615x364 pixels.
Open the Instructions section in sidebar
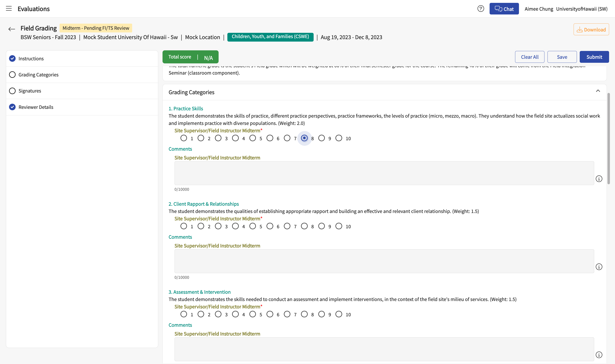pos(82,59)
